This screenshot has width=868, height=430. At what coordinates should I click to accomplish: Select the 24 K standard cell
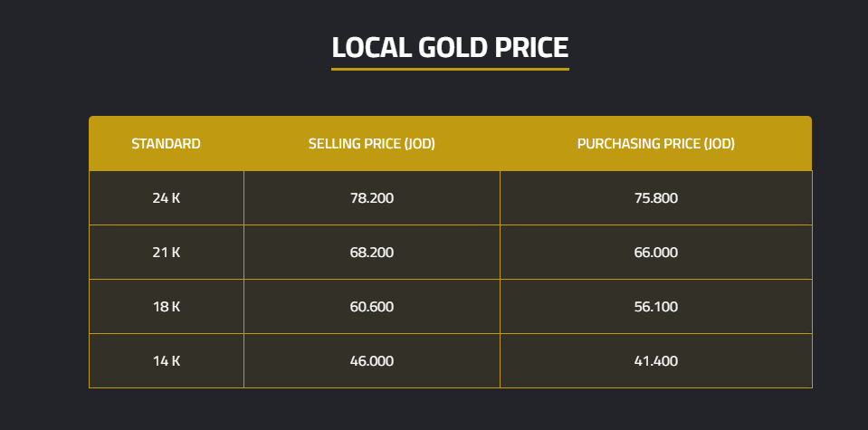pyautogui.click(x=166, y=197)
